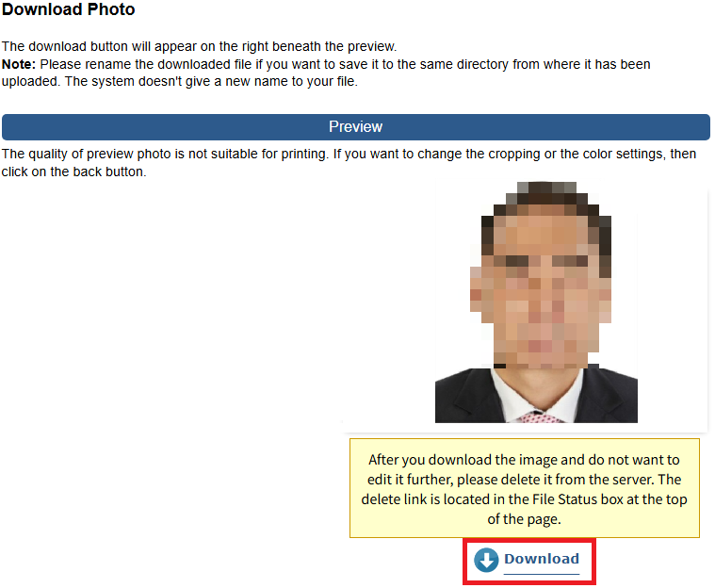Click the pink tie in preview photo
This screenshot has width=715, height=588.
(541, 416)
